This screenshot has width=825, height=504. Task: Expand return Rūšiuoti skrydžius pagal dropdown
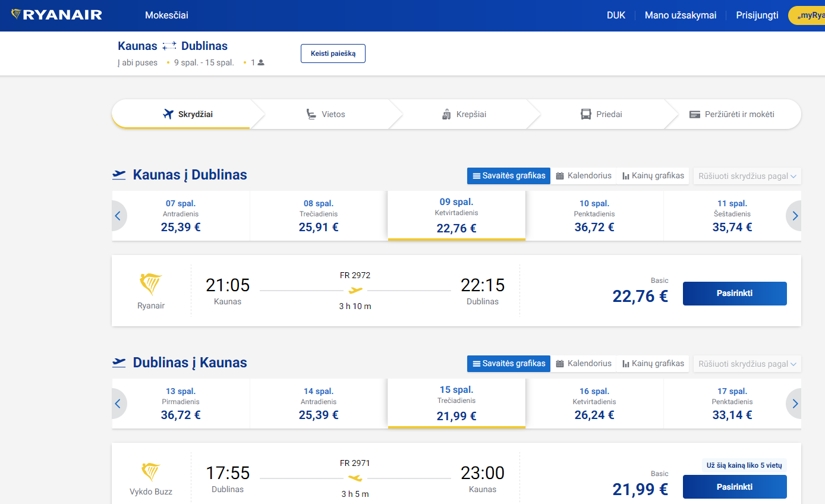click(747, 364)
